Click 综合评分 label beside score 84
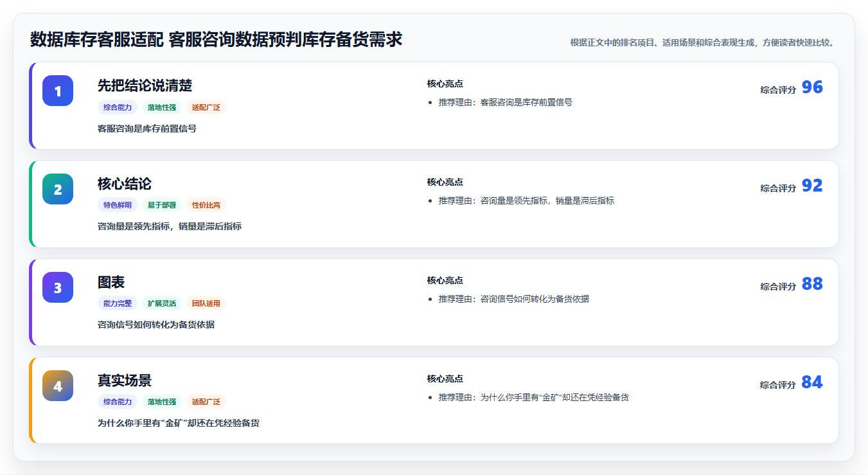The height and width of the screenshot is (475, 868). click(x=778, y=385)
